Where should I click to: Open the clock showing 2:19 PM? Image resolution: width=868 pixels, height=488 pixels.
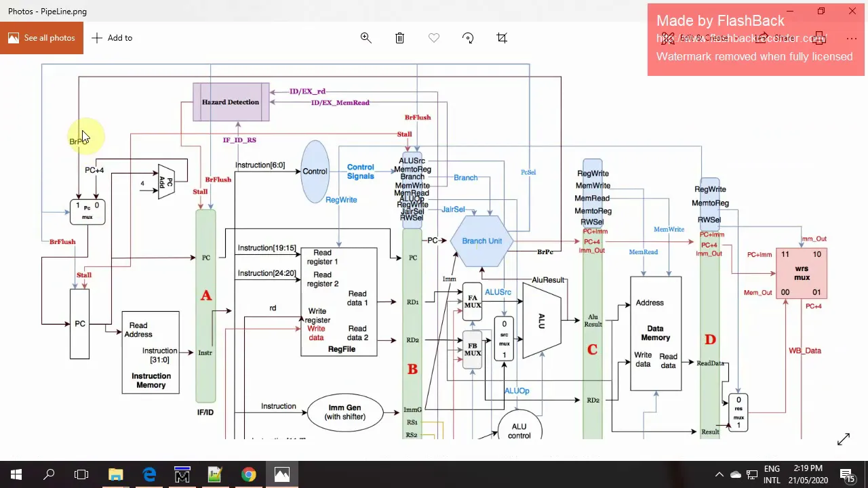(x=808, y=474)
